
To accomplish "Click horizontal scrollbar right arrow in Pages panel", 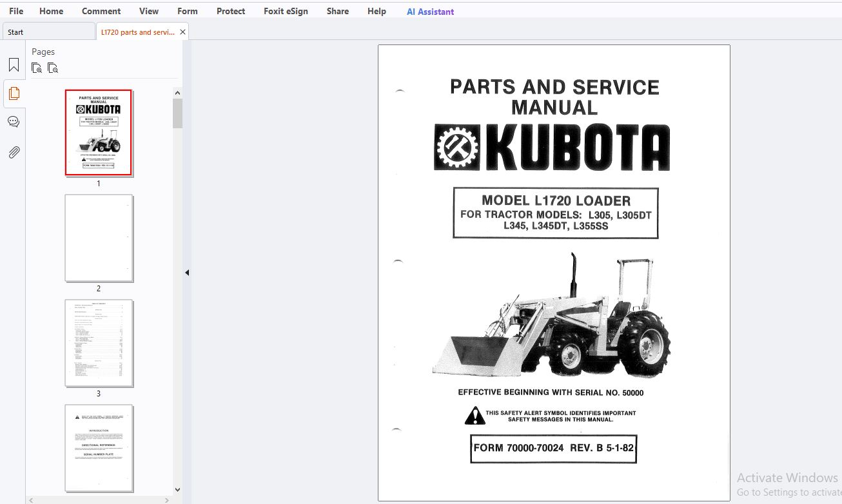I will (x=168, y=500).
